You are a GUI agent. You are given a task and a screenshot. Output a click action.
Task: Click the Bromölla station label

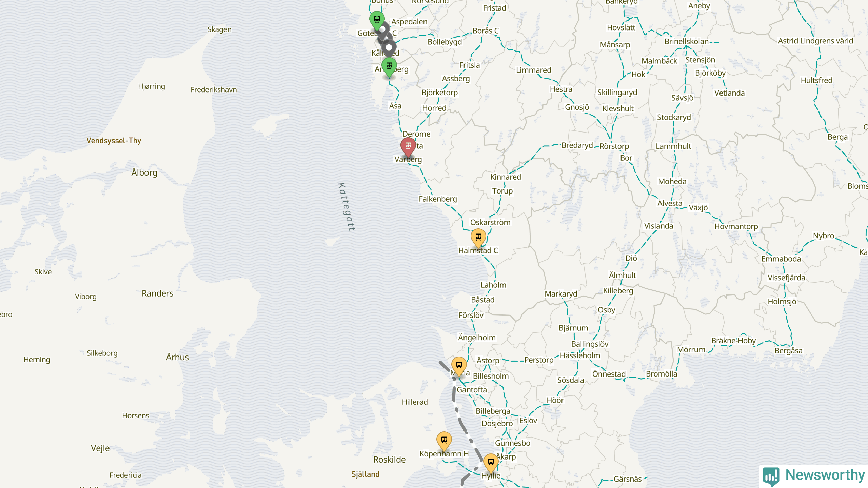click(x=661, y=374)
